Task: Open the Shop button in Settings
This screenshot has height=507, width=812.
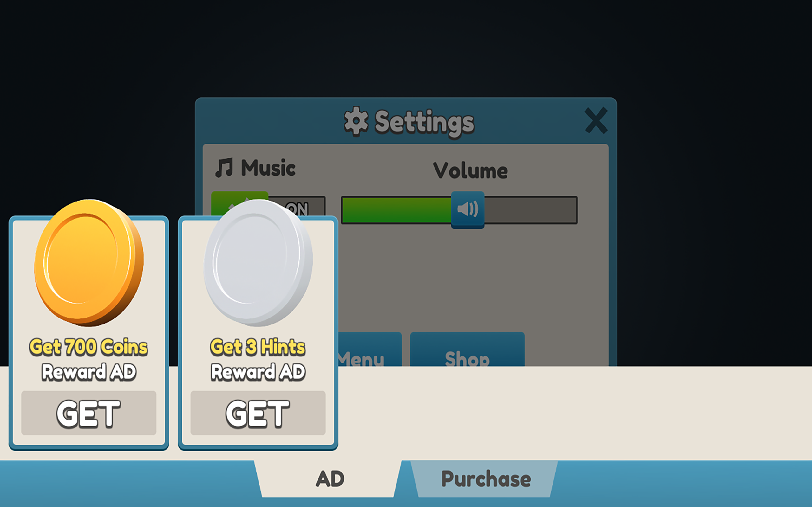Action: point(467,350)
